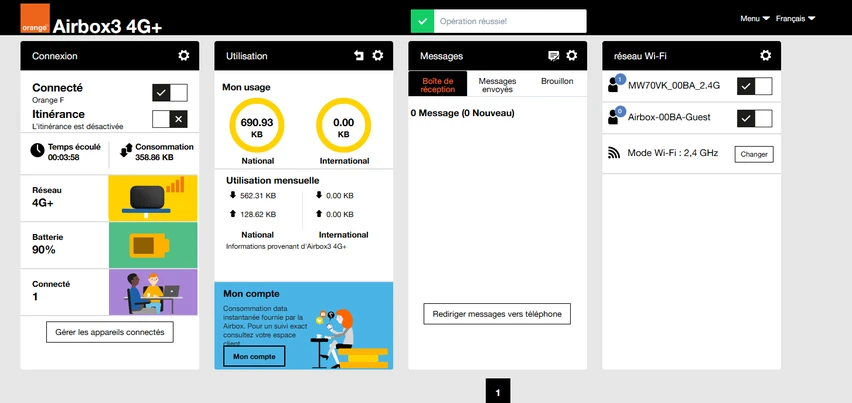Click Informations provenant d'Airbox3 4G+ text
The height and width of the screenshot is (403, 852).
286,247
